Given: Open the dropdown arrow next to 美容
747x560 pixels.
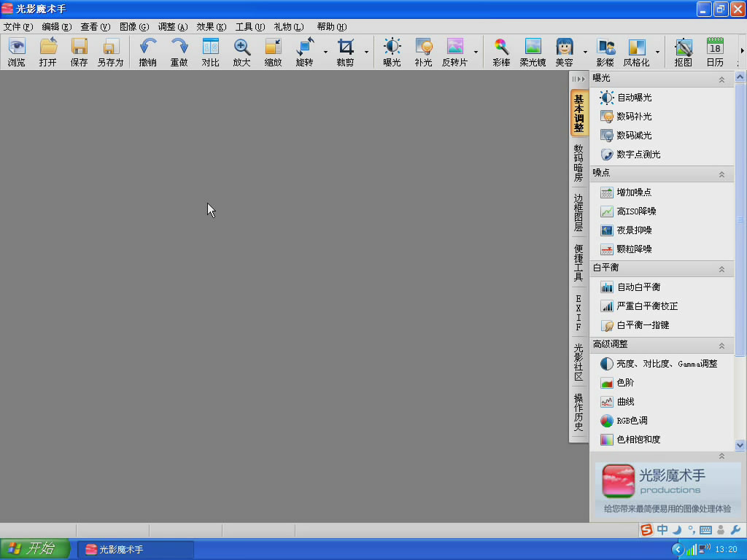Looking at the screenshot, I should point(585,52).
